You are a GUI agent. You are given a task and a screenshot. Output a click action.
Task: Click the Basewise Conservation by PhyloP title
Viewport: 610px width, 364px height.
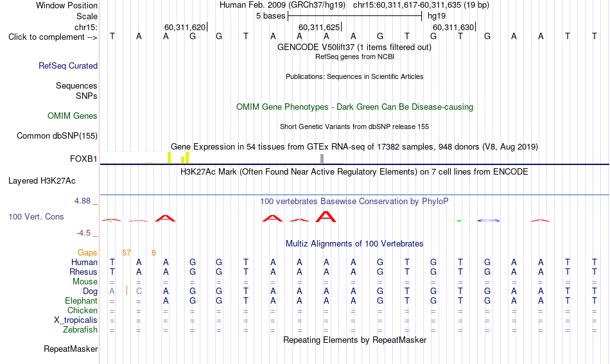[x=354, y=202]
